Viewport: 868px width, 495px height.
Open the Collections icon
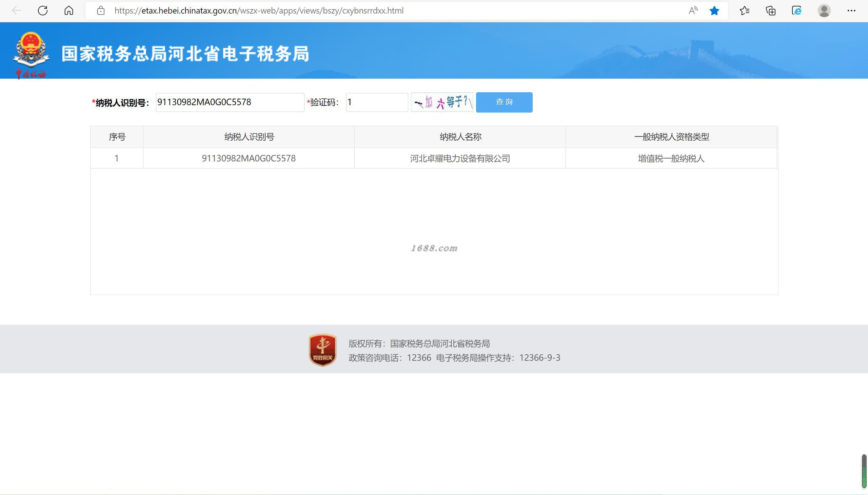[770, 11]
